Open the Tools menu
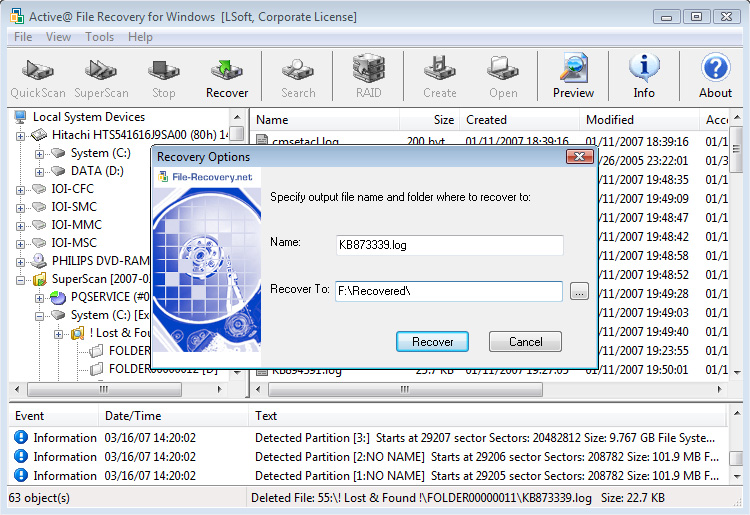Screen dimensions: 750x515 [99, 37]
